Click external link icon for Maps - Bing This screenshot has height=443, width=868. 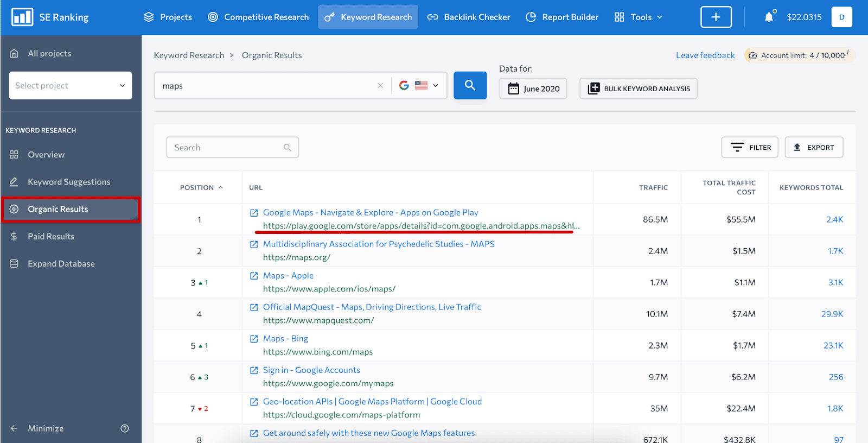(254, 339)
